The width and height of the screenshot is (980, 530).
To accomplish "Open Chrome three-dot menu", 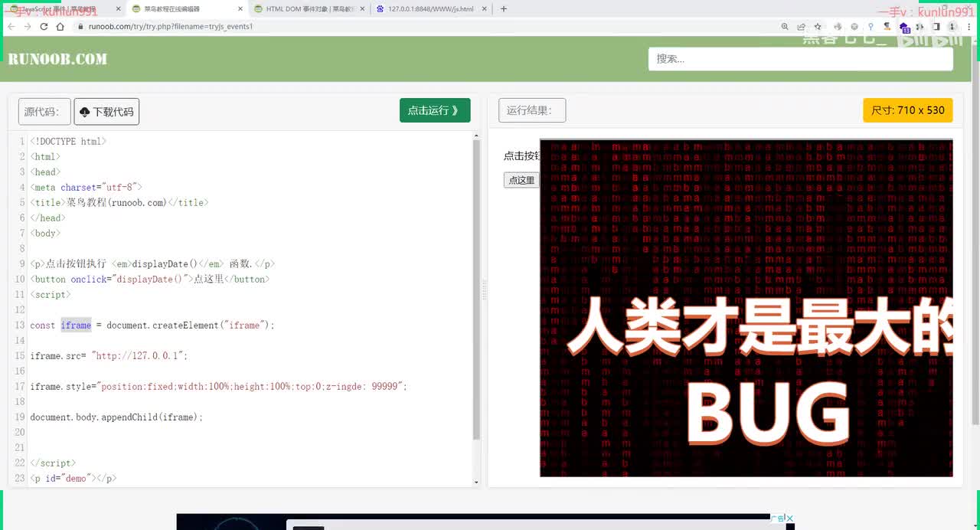I will [x=969, y=26].
